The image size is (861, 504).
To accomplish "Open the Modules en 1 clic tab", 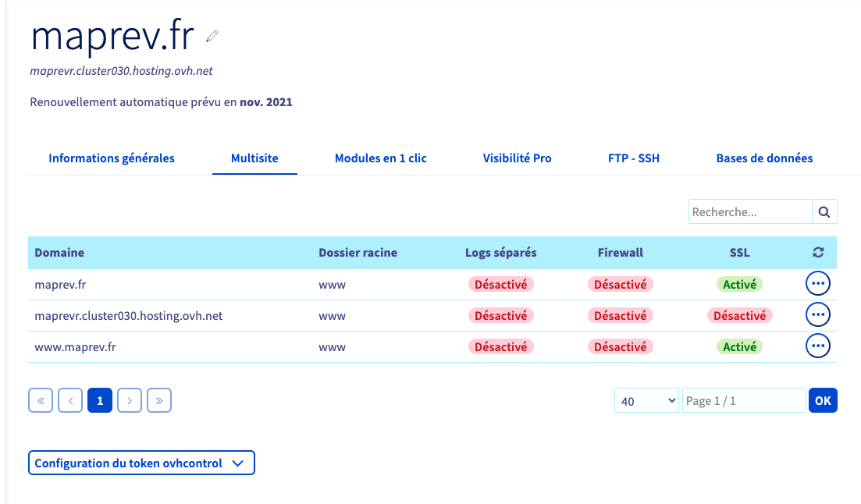I will [x=380, y=158].
